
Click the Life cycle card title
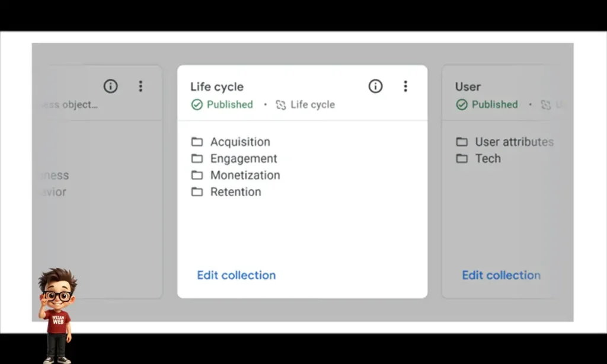[x=217, y=87]
